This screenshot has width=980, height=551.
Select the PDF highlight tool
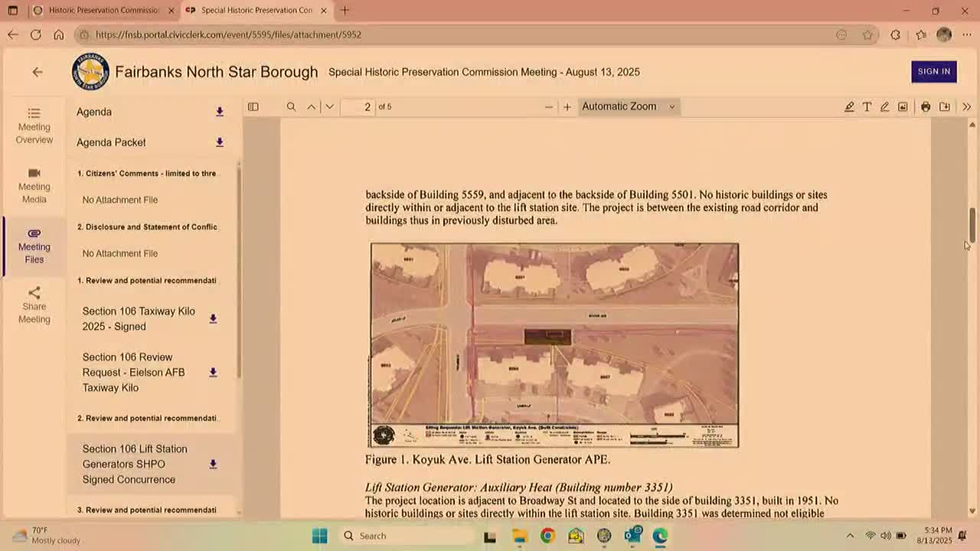click(849, 107)
